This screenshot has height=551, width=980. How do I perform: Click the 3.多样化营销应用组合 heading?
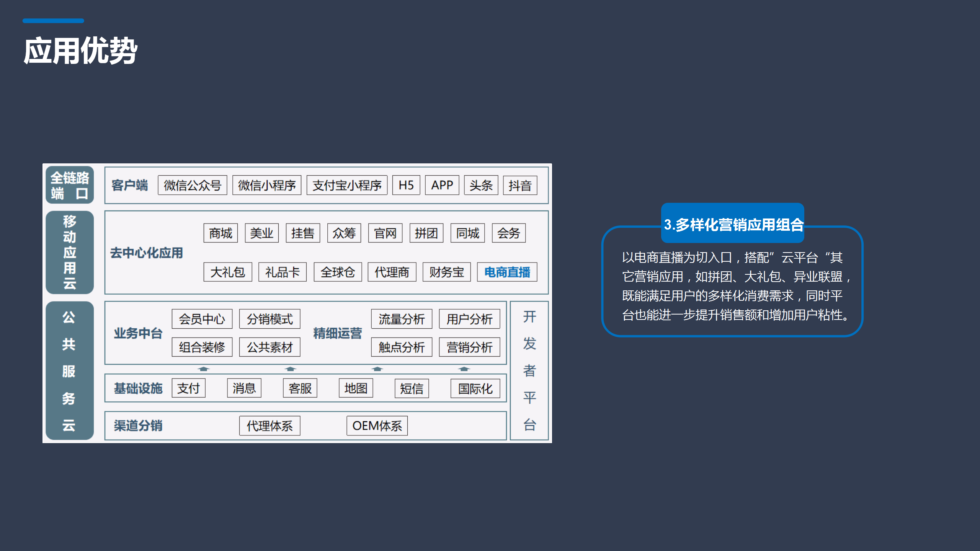coord(733,224)
